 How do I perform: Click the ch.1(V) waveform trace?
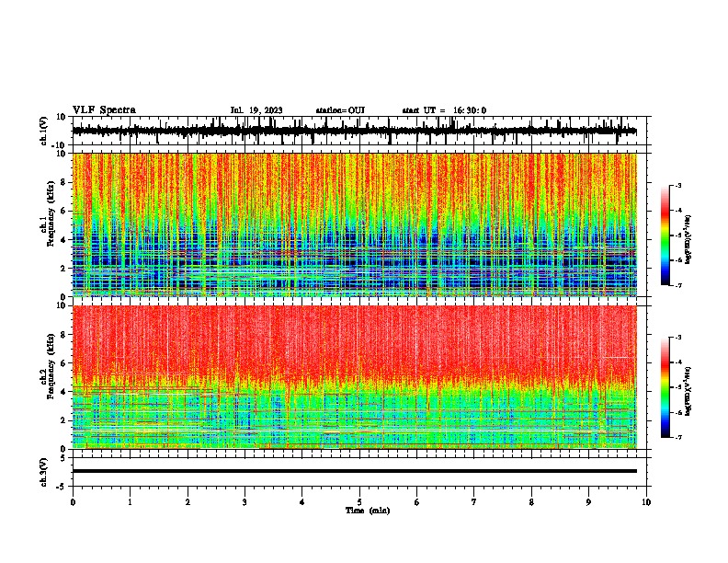coord(355,131)
